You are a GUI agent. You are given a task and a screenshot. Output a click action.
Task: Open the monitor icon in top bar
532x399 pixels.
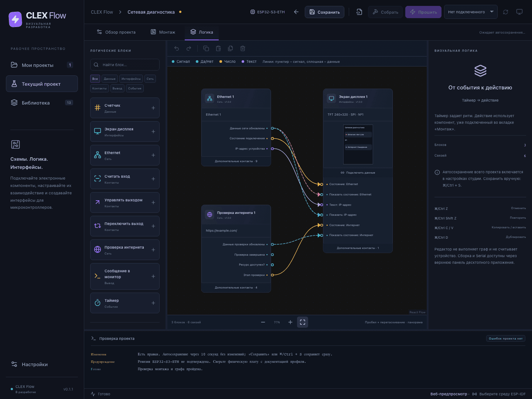click(x=519, y=12)
